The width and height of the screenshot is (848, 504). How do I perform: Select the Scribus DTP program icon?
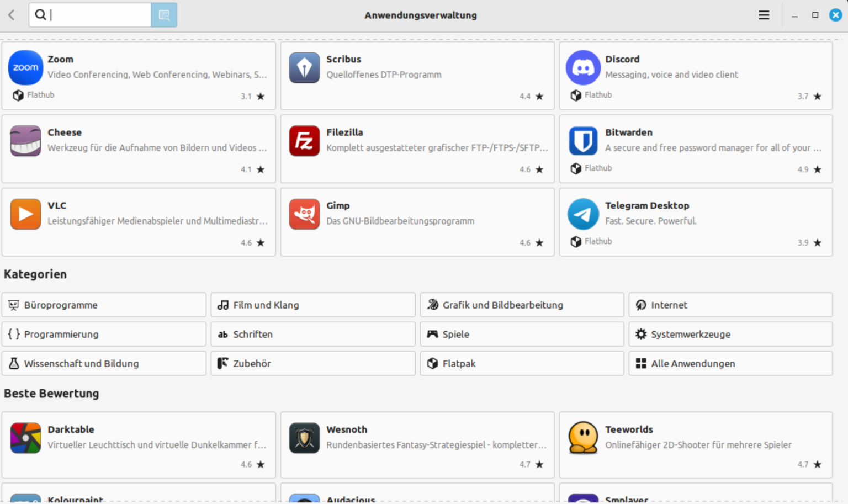pyautogui.click(x=304, y=67)
